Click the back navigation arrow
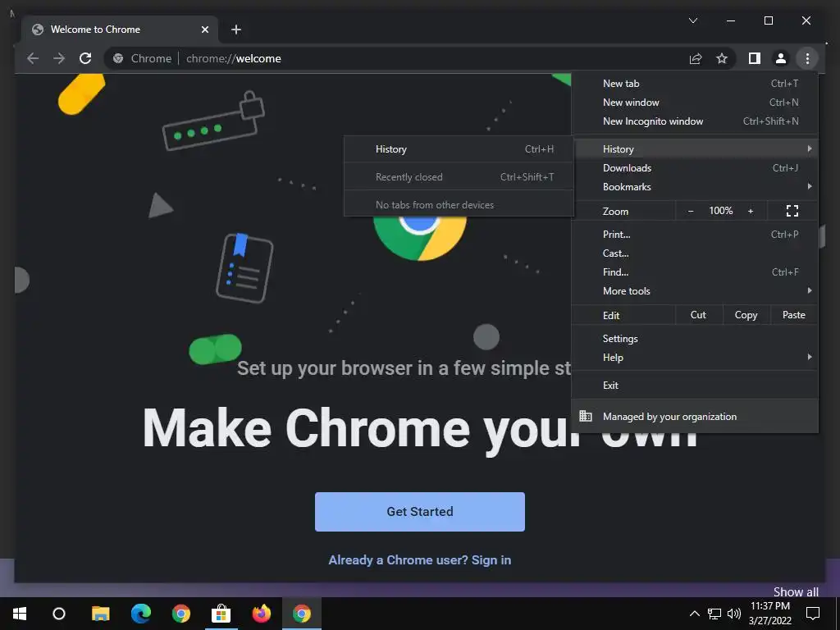Image resolution: width=840 pixels, height=630 pixels. point(33,58)
